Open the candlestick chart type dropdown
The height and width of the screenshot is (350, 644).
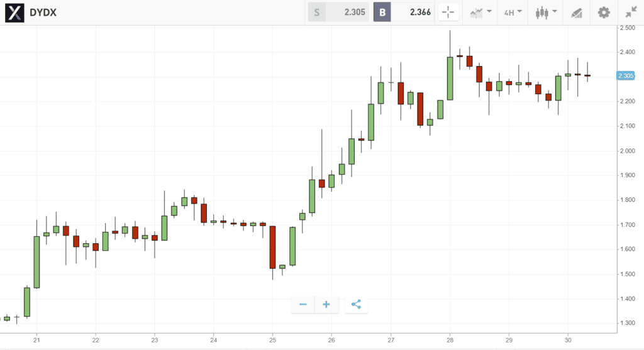[x=546, y=13]
